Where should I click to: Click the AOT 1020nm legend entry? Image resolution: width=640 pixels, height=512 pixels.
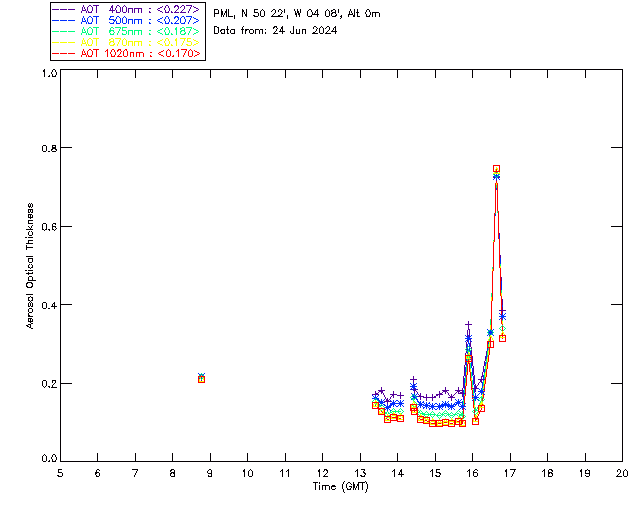click(x=127, y=53)
